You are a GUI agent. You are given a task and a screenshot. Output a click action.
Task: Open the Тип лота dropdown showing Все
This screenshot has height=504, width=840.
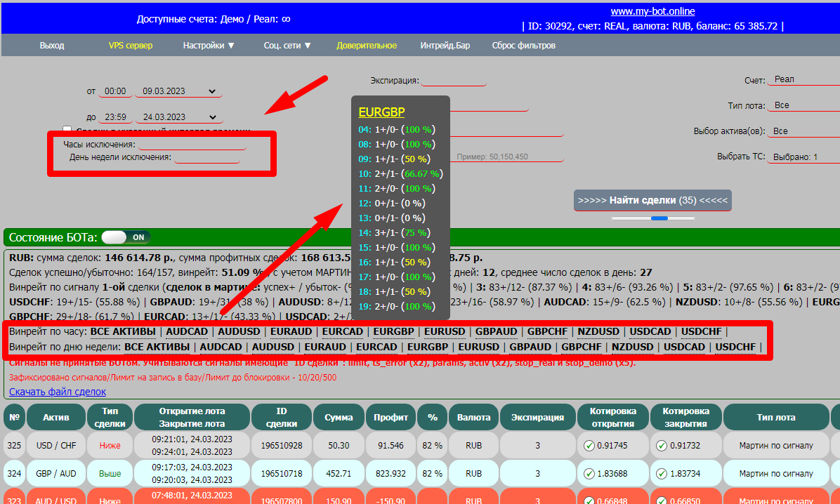tap(803, 105)
